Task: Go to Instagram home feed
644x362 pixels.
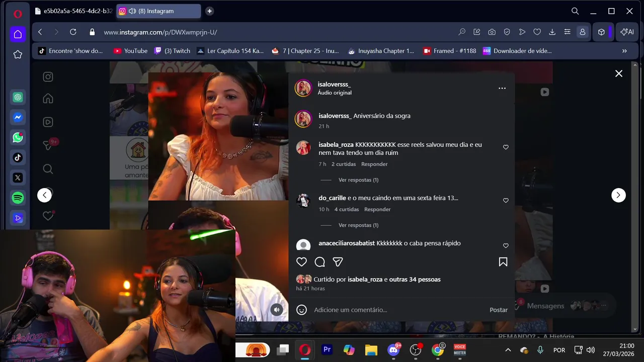Action: 48,99
